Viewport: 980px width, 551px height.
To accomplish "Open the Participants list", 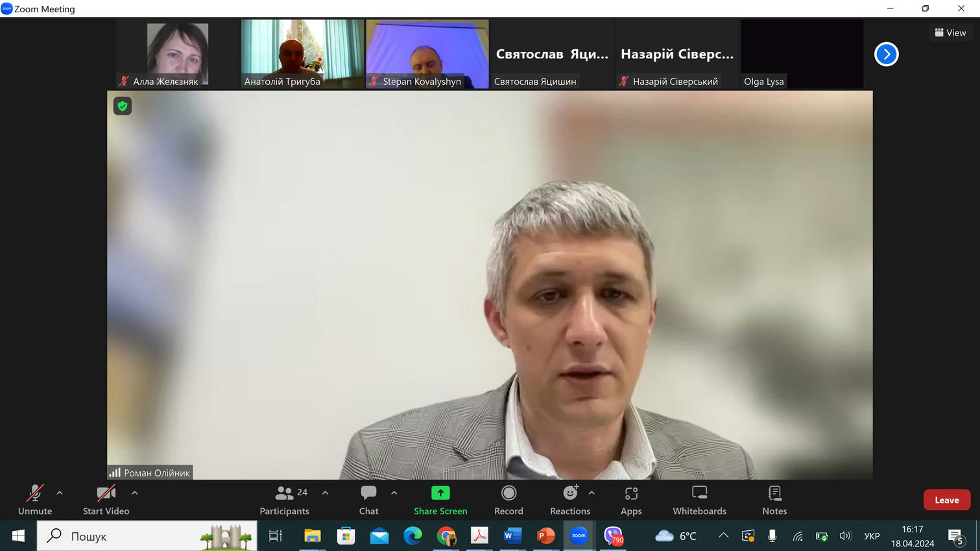I will (x=284, y=500).
